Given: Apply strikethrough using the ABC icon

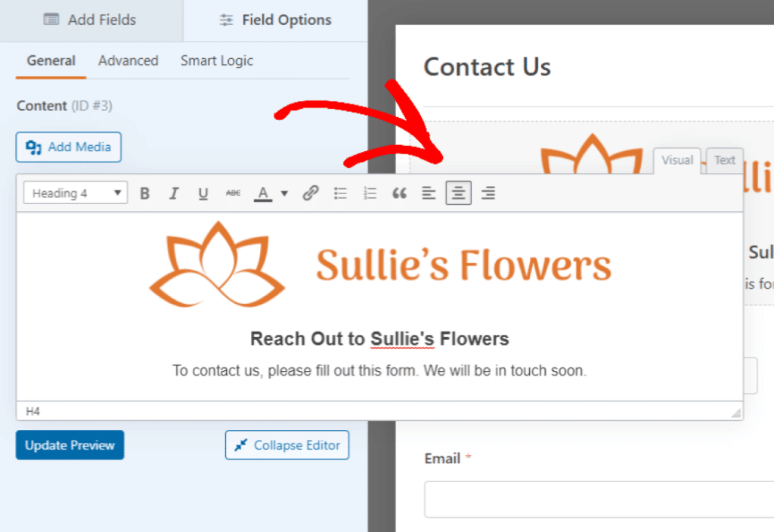Looking at the screenshot, I should coord(233,193).
